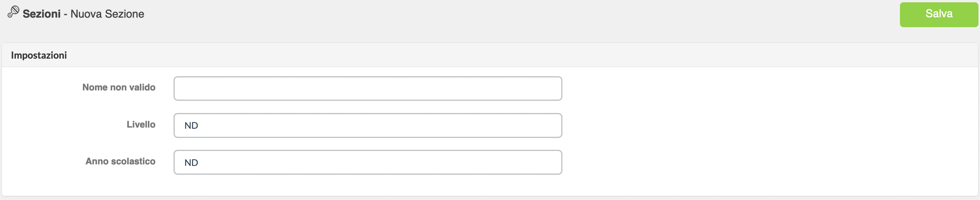
Task: Click the empty Impostazioni header bar right of its title
Action: (x=521, y=55)
